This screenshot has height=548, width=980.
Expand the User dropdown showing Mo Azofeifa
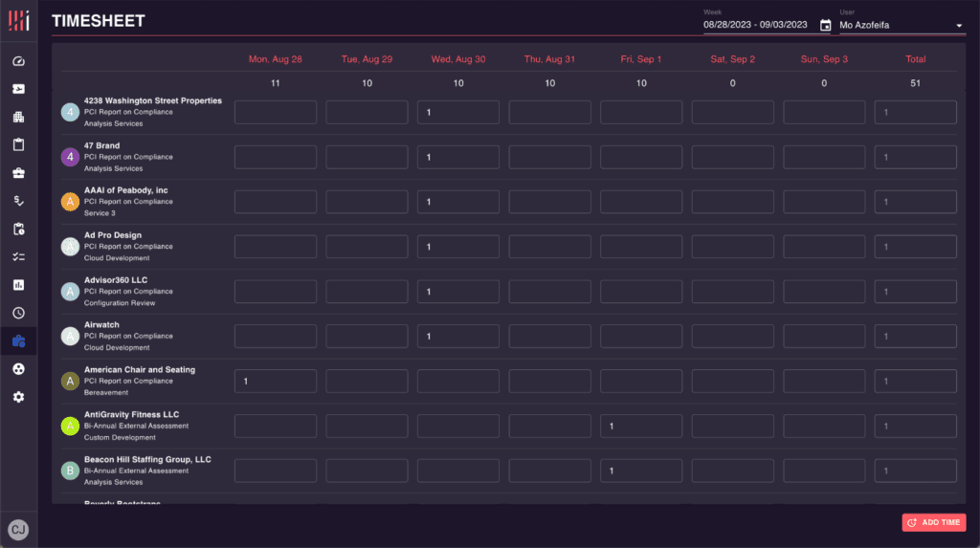(x=959, y=26)
